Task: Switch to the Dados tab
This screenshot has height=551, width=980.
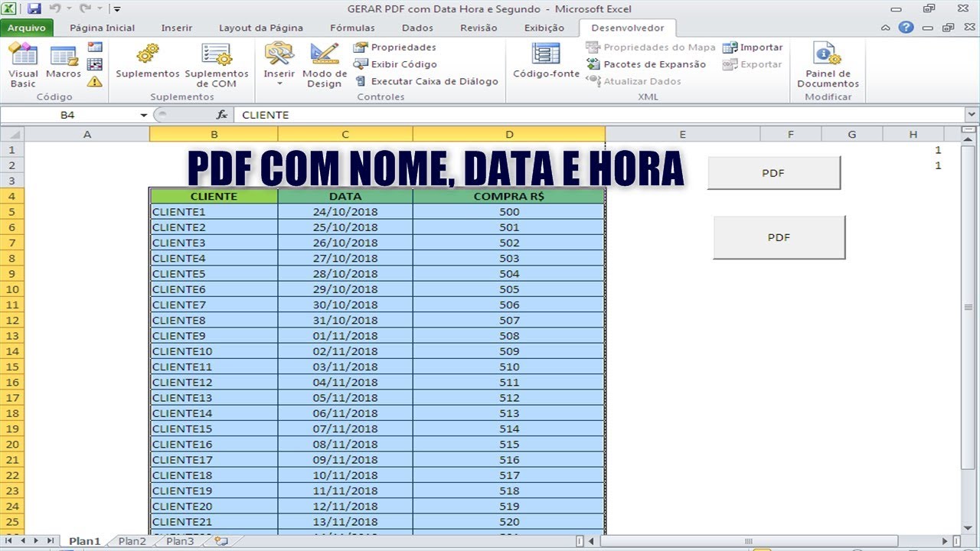Action: 417,28
